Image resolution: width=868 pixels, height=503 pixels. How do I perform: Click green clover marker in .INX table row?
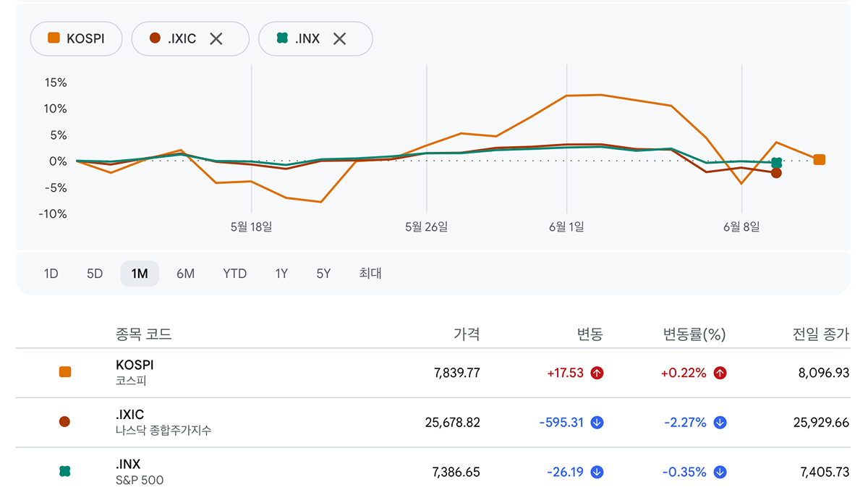tap(65, 471)
